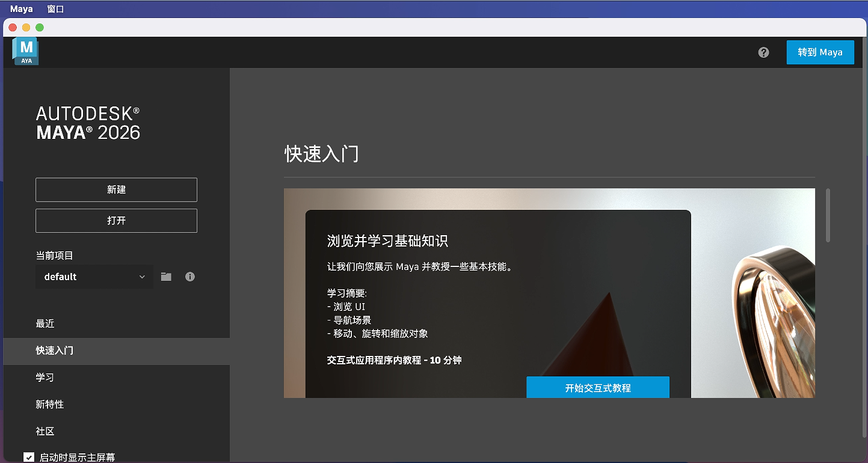Click the red close window button

pos(13,27)
